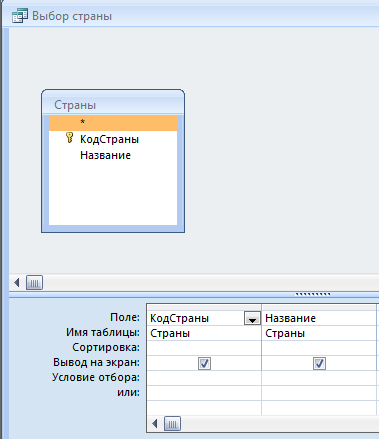Click the Имя таблицы: row label
Screen dimensions: 379x439
[x=103, y=332]
